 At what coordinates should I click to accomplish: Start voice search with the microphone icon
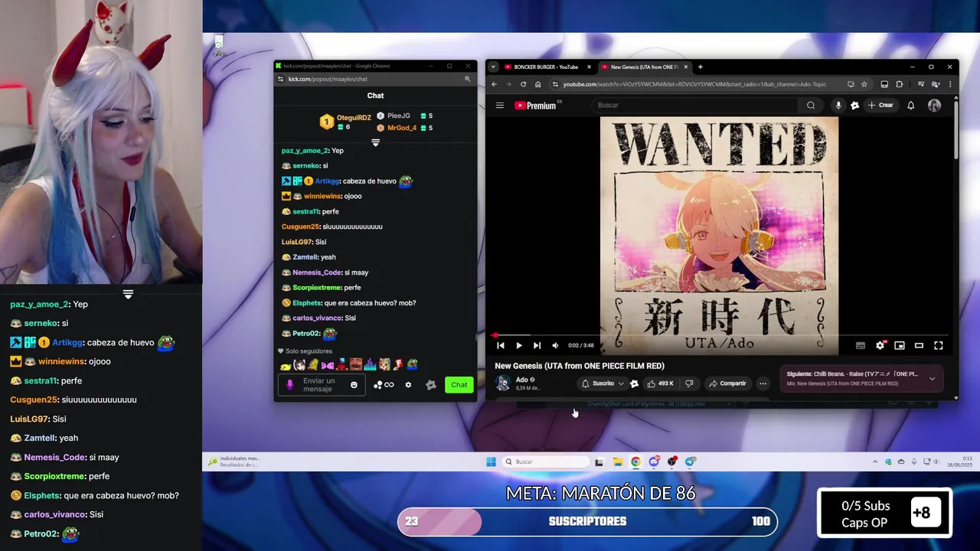tap(838, 106)
